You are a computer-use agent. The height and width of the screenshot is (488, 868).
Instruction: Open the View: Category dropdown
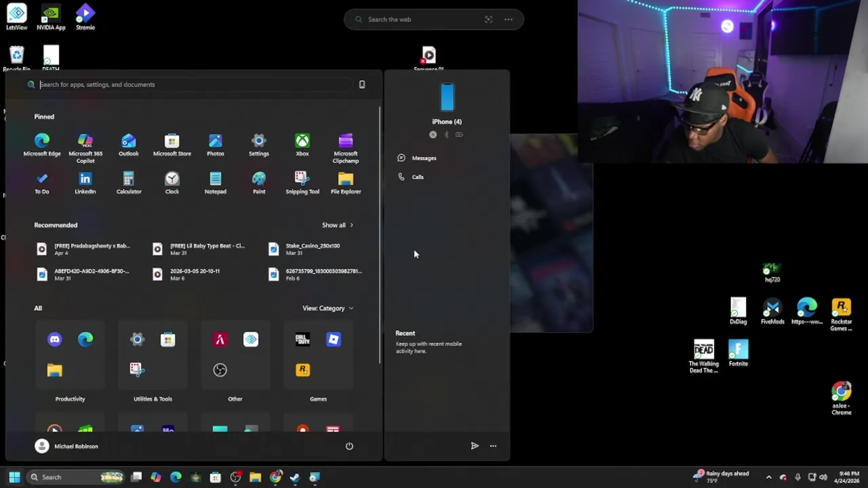point(328,308)
